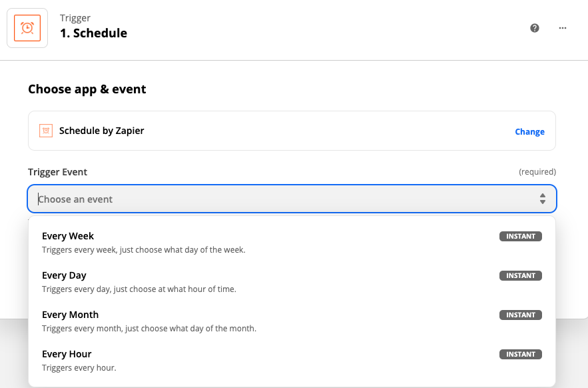Click the INSTANT badge for Every Month

(521, 315)
